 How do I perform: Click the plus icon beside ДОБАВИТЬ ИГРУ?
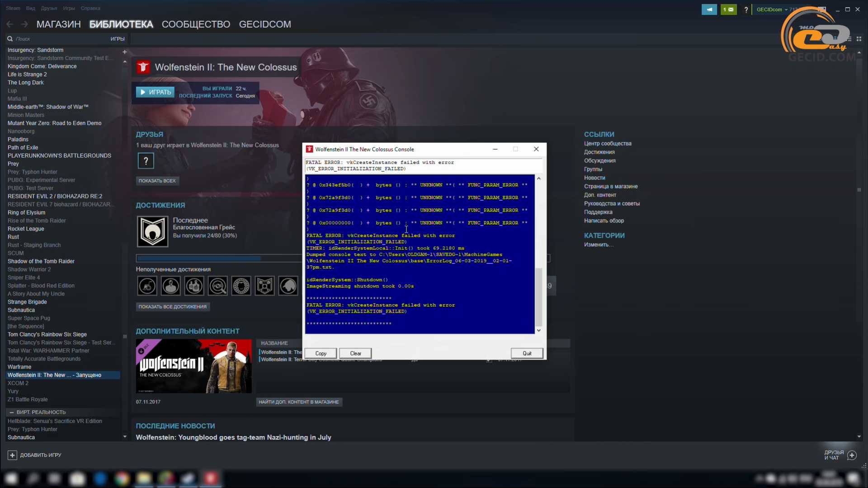(x=12, y=455)
